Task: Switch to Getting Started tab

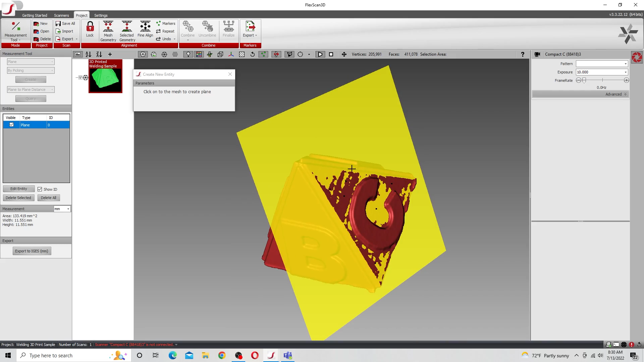Action: pos(35,15)
